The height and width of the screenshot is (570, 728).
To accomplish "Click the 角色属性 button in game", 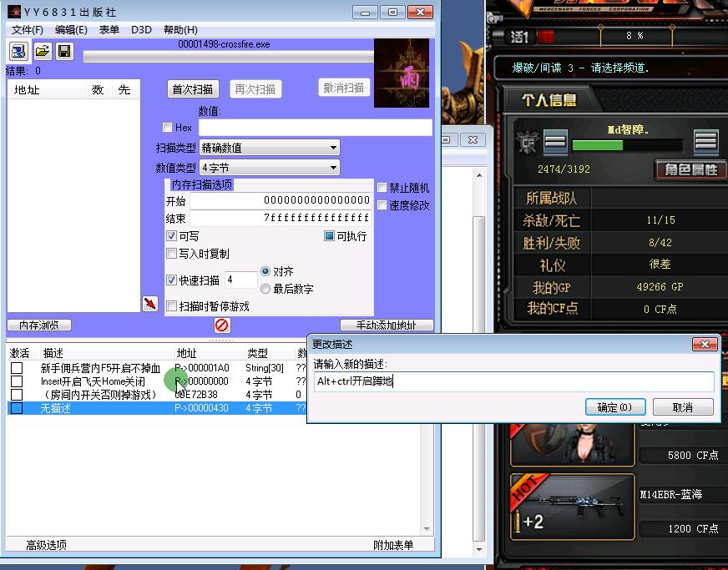I will tap(690, 169).
